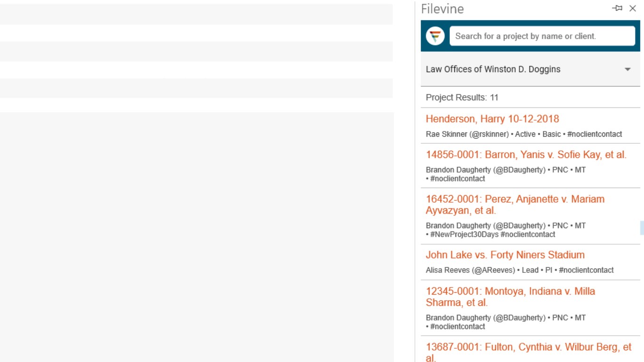
Task: Close the Filevine panel
Action: click(633, 8)
